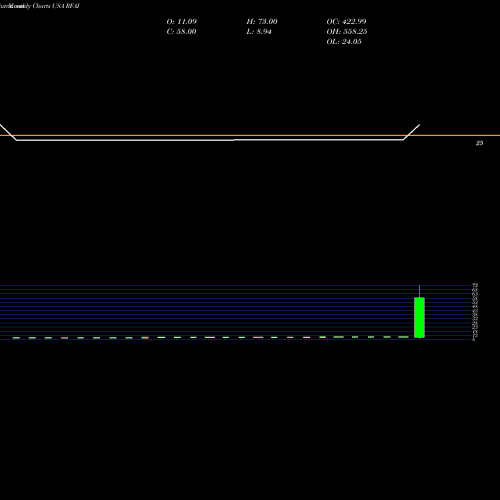Click the OC: 422.99 readout
The image size is (500, 500).
tap(346, 22)
